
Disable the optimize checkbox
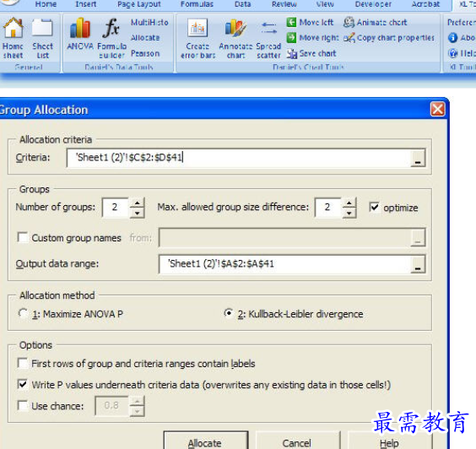coord(375,208)
